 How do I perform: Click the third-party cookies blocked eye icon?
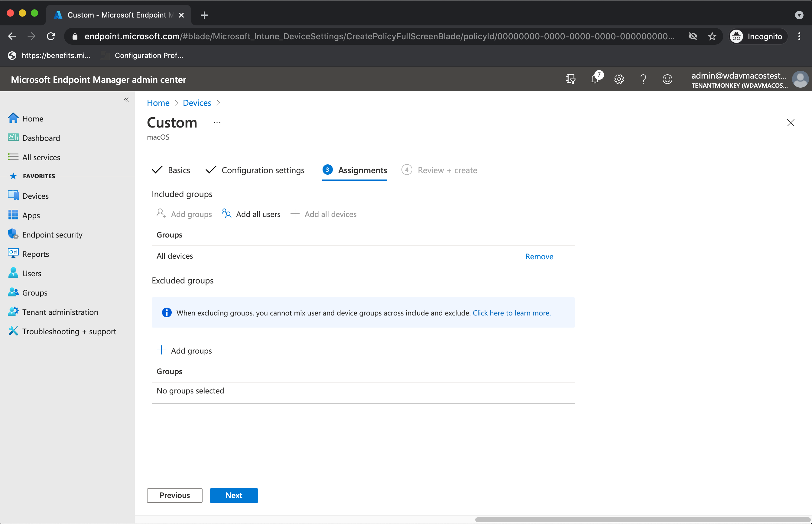point(693,36)
